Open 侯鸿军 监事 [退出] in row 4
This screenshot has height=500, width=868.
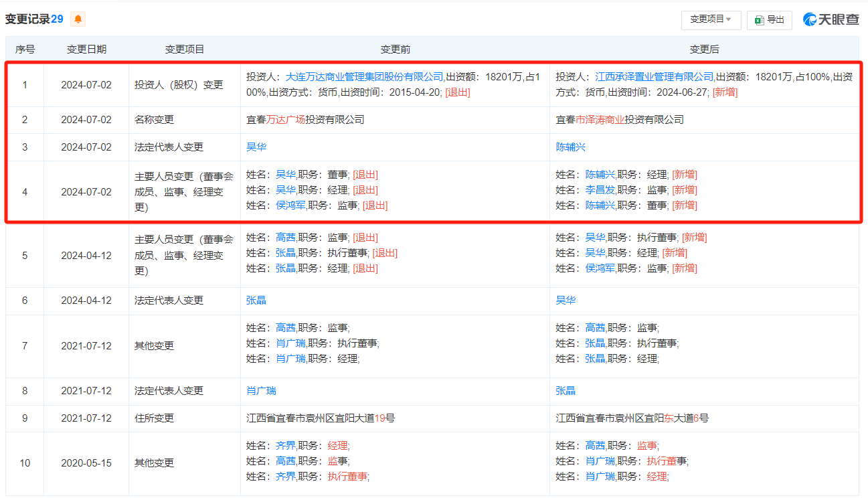pyautogui.click(x=290, y=205)
